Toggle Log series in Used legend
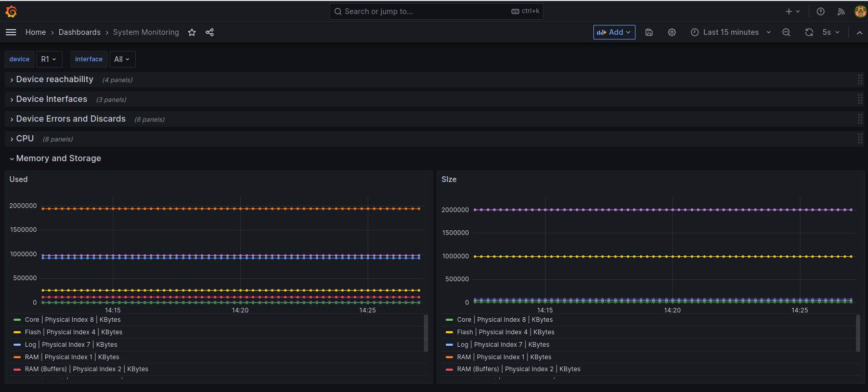Image resolution: width=868 pixels, height=392 pixels. [x=71, y=345]
